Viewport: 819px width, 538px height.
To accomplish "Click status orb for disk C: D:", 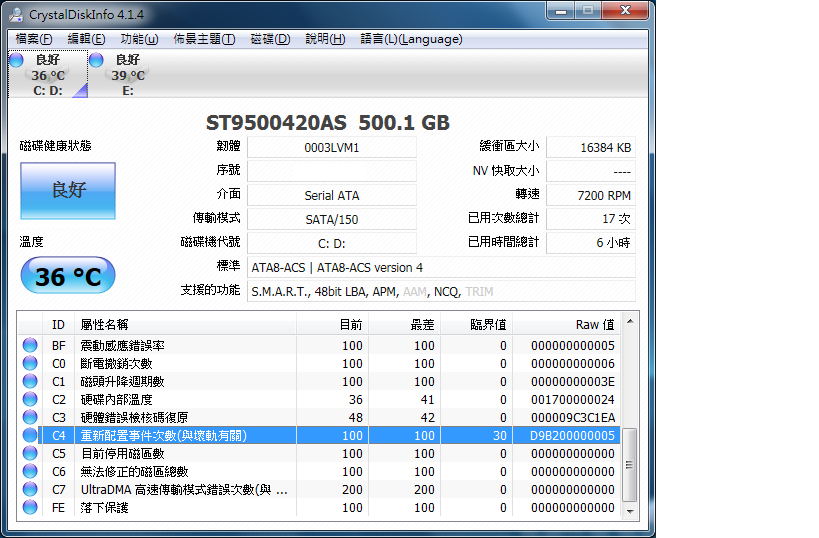I will tap(17, 60).
